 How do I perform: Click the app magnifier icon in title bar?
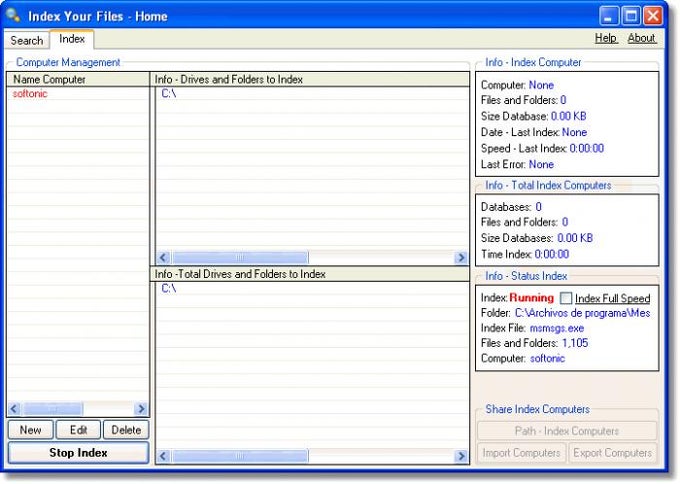tap(13, 16)
